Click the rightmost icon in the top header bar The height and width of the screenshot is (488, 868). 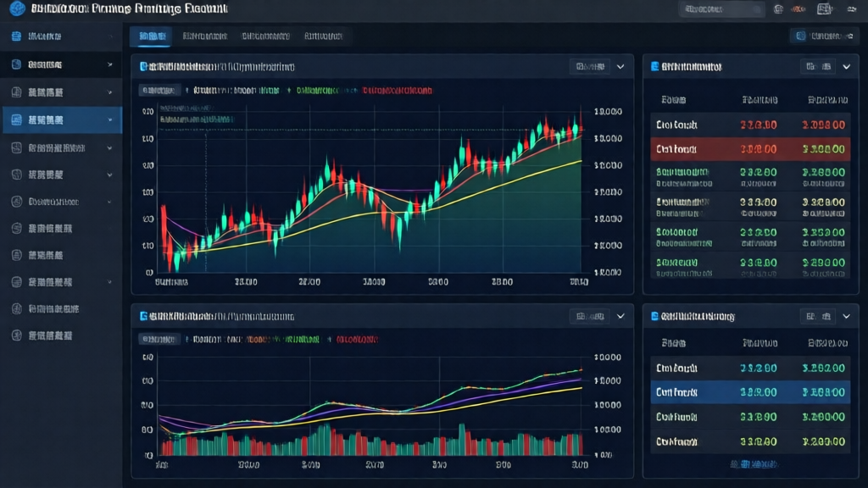(x=850, y=9)
